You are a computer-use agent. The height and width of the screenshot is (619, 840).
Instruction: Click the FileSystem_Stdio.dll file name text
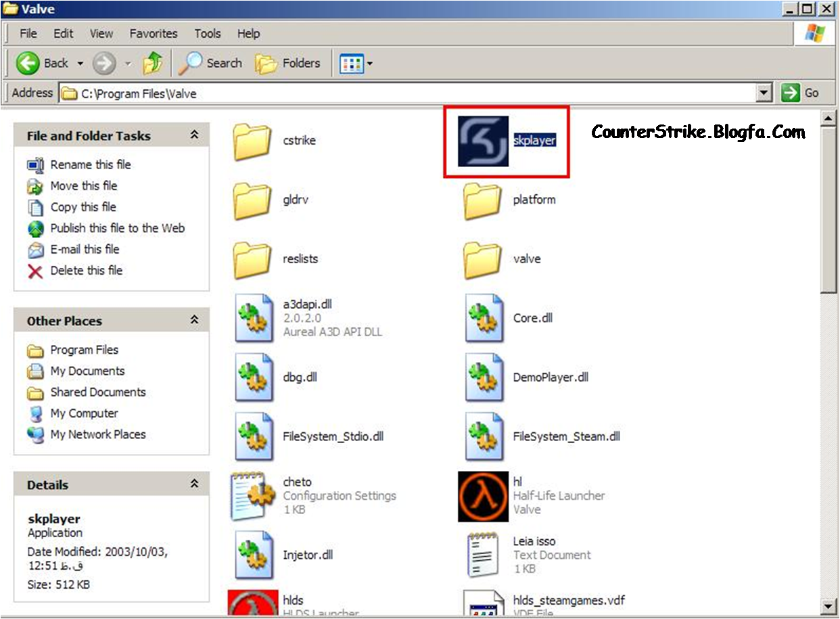click(x=333, y=436)
